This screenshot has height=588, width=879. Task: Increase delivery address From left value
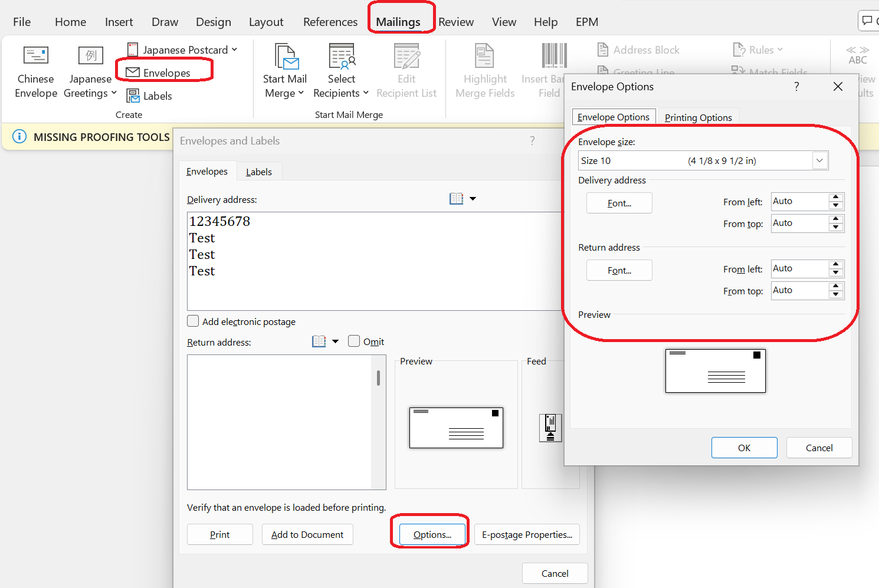click(x=836, y=197)
